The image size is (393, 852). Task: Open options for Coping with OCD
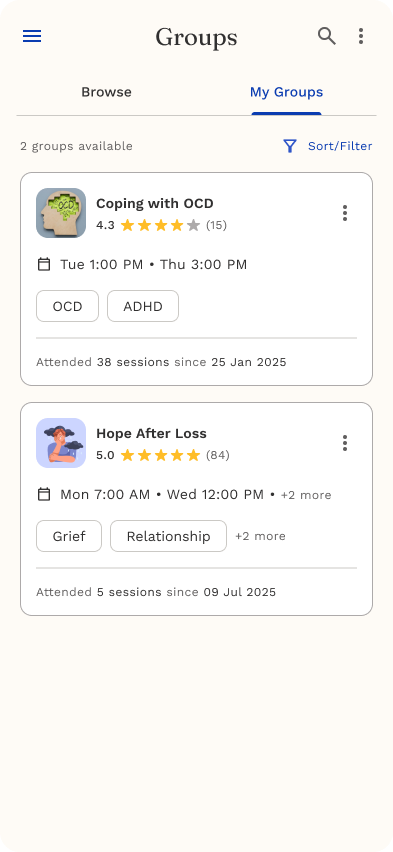click(345, 213)
